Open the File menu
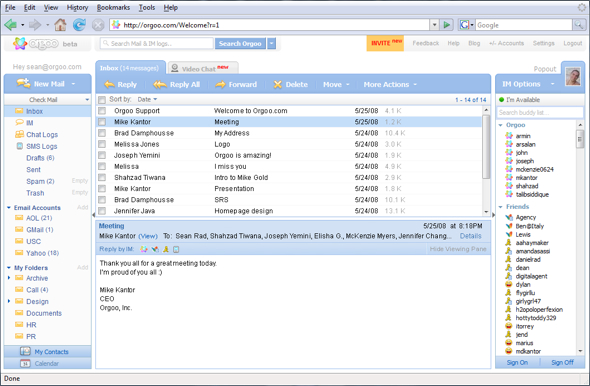This screenshot has height=386, width=590. click(10, 8)
